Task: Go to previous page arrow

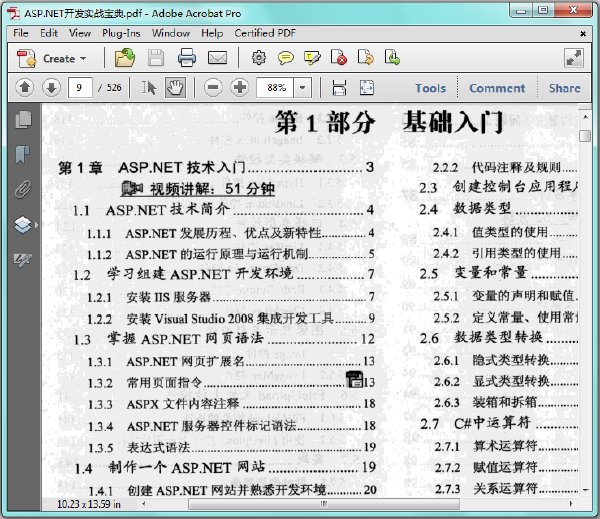Action: pyautogui.click(x=25, y=88)
